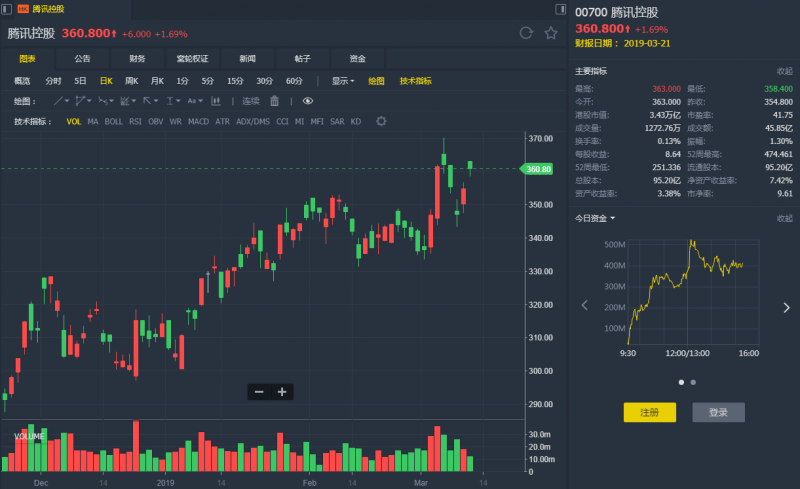Click the bar chart measurement tool icon
800x489 pixels.
click(216, 101)
